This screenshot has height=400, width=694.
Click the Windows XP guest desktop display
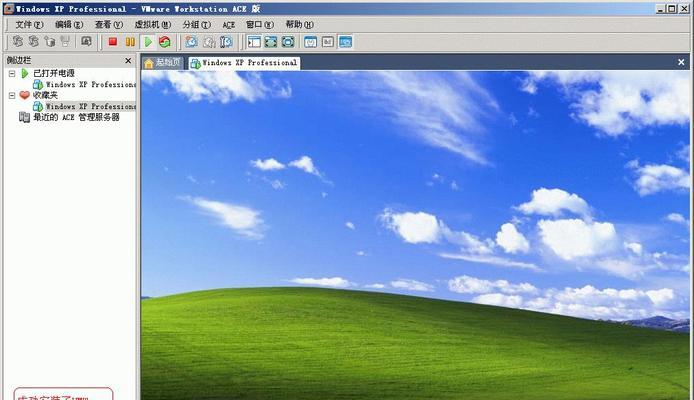tap(415, 235)
